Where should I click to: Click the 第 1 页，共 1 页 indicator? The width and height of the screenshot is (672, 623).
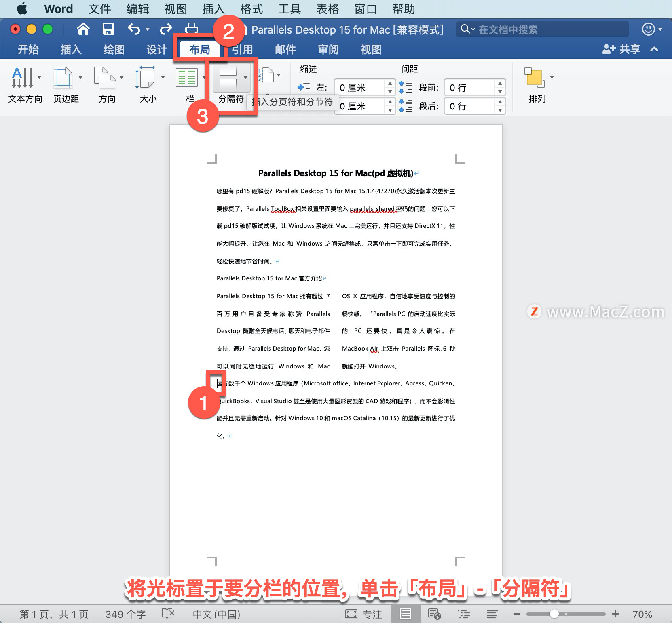(x=54, y=614)
